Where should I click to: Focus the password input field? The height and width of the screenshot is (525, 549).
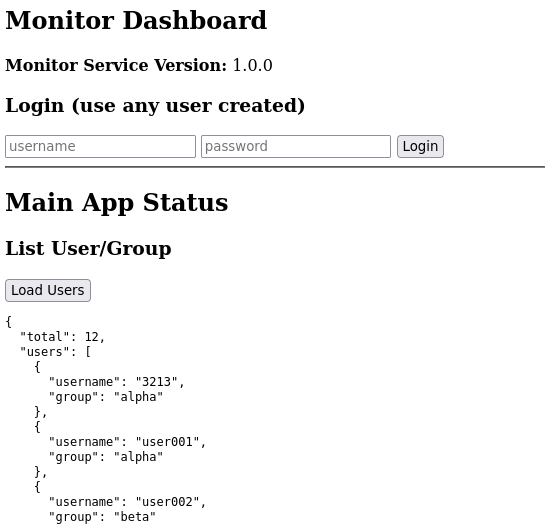[296, 146]
